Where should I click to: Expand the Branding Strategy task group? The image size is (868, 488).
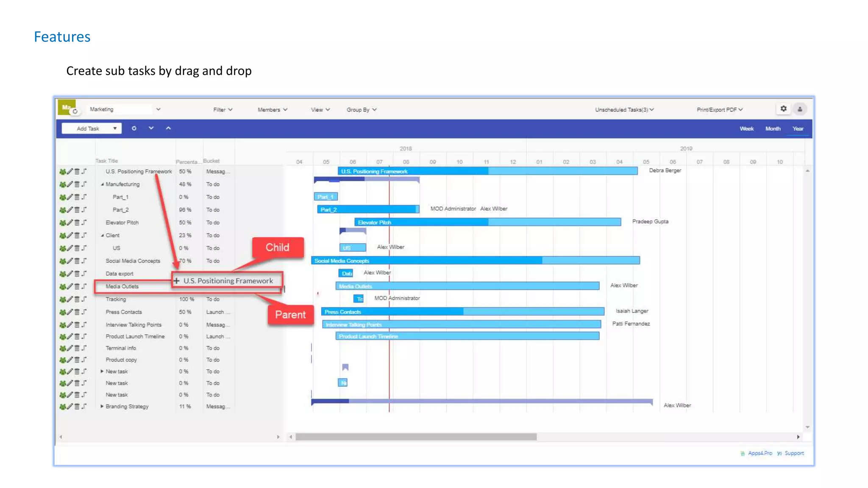pos(102,406)
